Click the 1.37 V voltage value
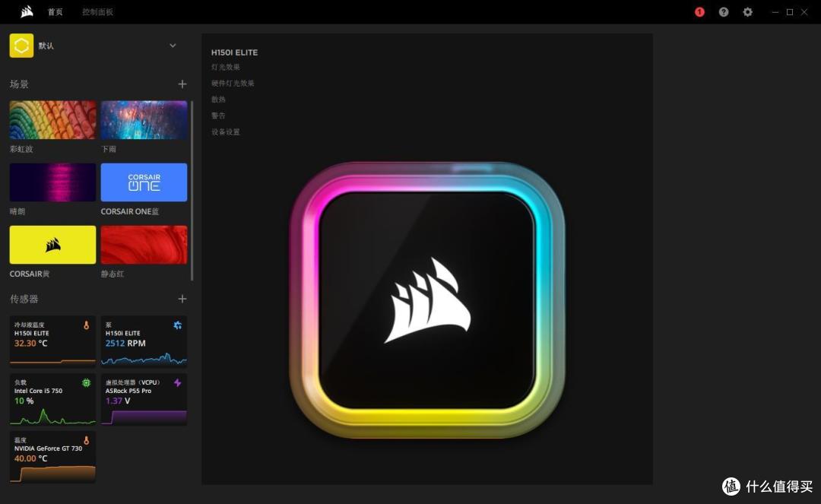This screenshot has width=821, height=504. pos(118,401)
